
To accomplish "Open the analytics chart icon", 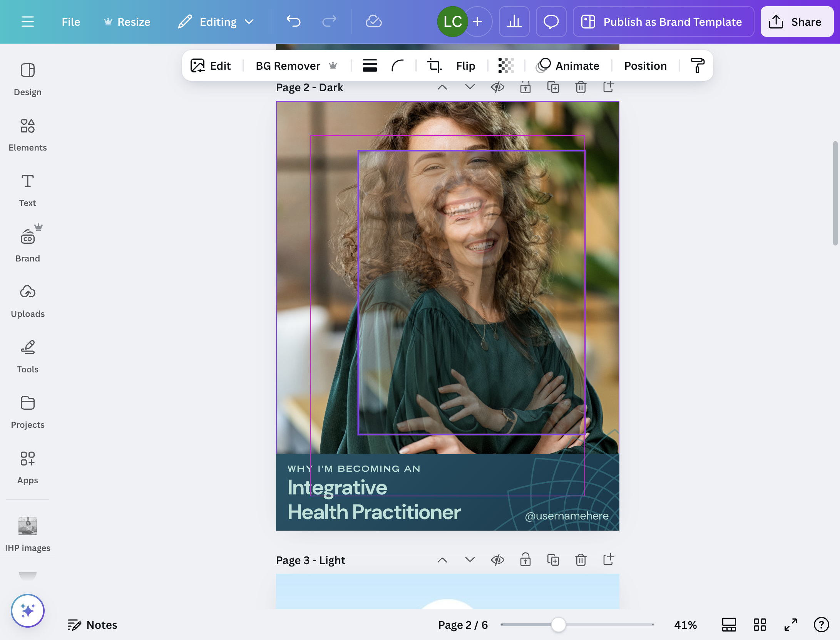I will click(x=514, y=22).
